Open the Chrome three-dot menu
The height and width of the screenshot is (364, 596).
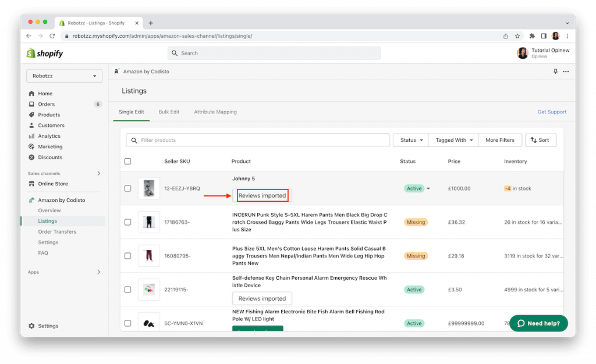click(567, 36)
